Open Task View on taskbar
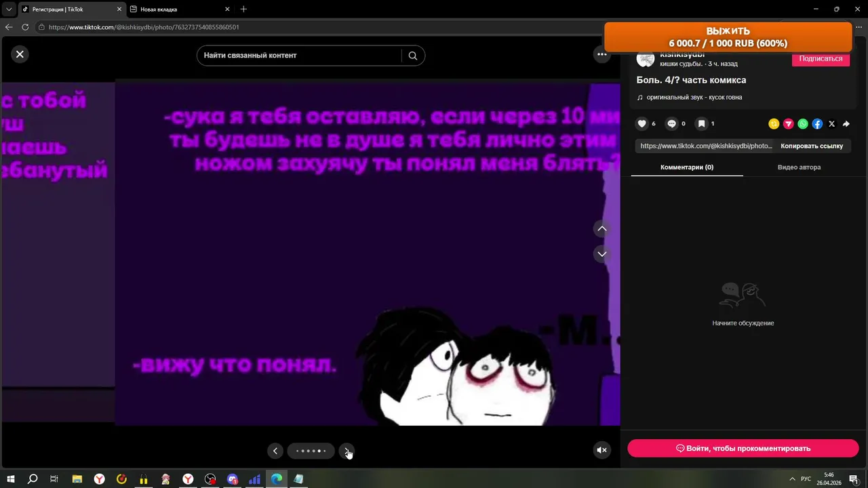Image resolution: width=868 pixels, height=488 pixels. pyautogui.click(x=54, y=479)
